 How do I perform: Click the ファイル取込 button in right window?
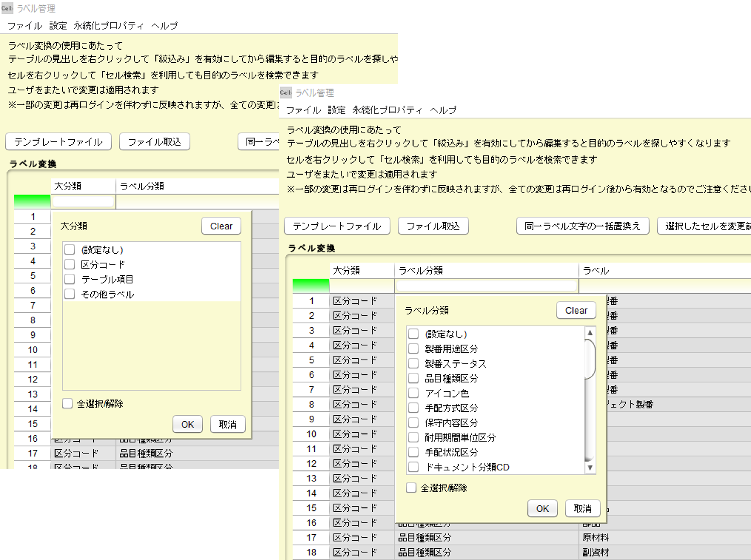tap(433, 226)
